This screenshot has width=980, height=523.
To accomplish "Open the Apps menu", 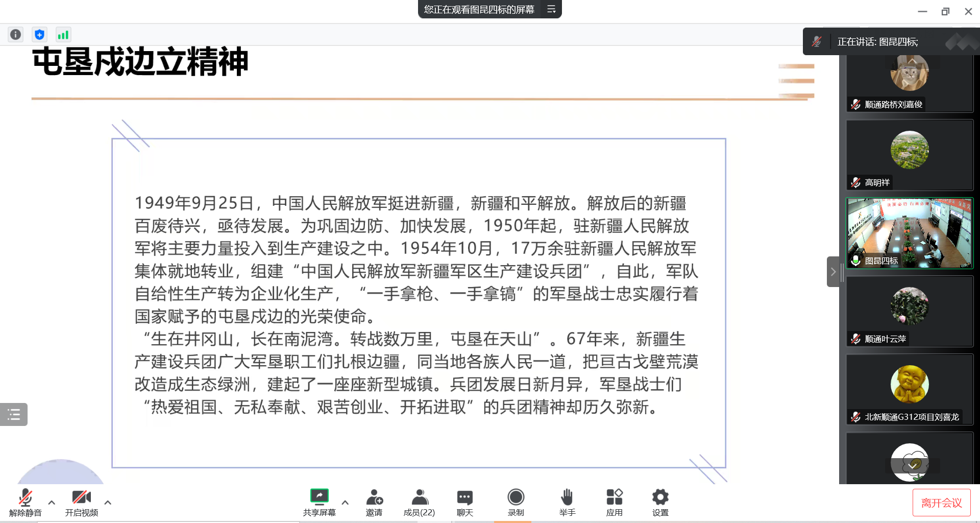I will pos(614,503).
